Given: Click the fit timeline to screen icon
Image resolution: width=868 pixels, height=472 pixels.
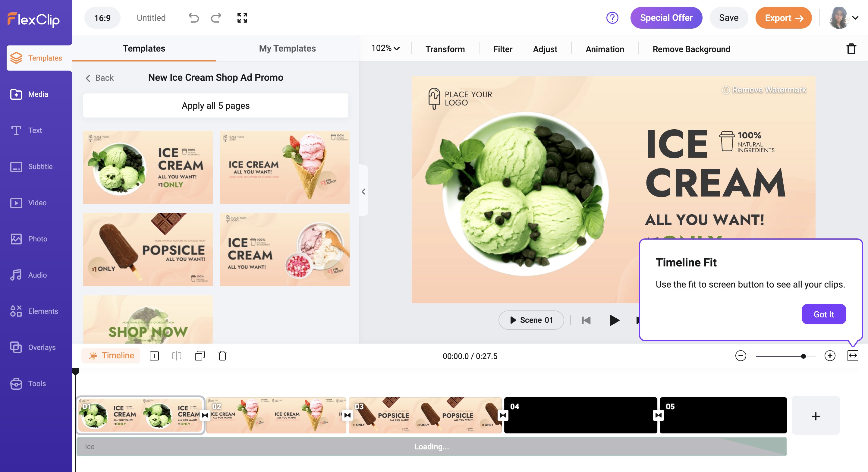Looking at the screenshot, I should click(x=853, y=356).
